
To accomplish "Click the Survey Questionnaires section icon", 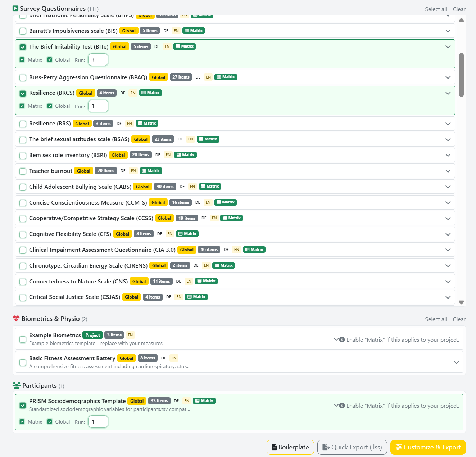I will (x=15, y=8).
